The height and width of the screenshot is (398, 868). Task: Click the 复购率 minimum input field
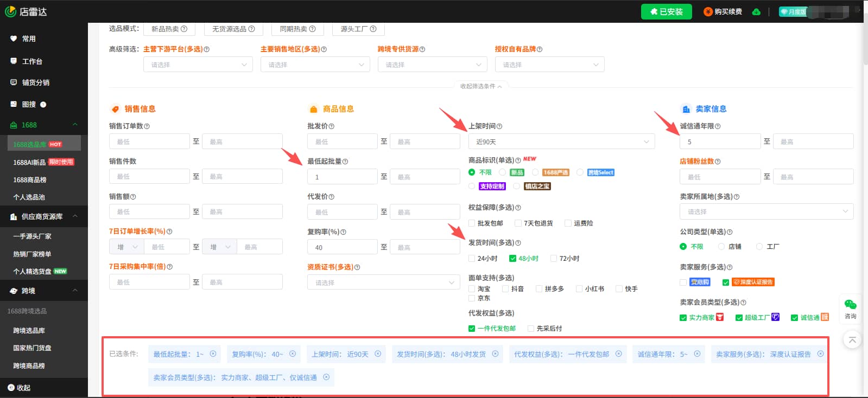pos(343,247)
